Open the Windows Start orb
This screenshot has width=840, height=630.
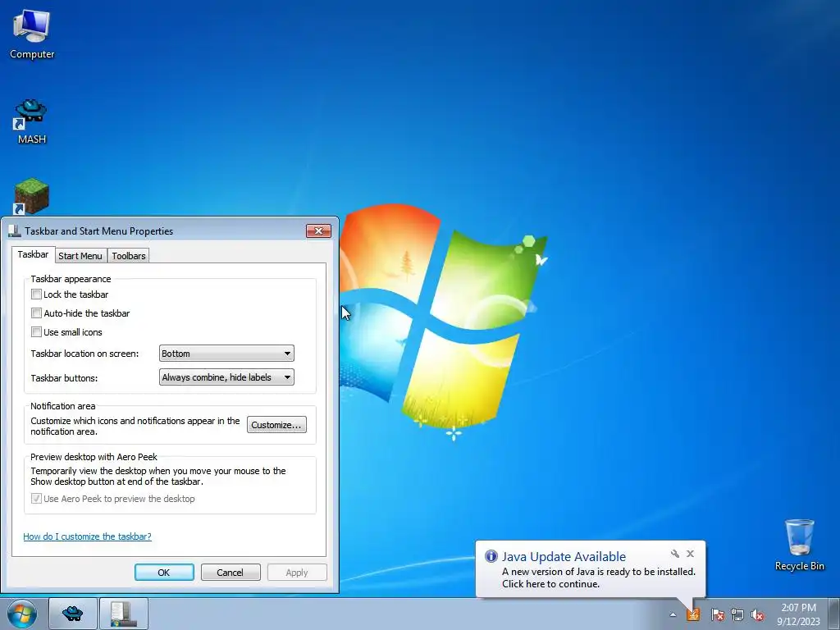click(x=22, y=614)
